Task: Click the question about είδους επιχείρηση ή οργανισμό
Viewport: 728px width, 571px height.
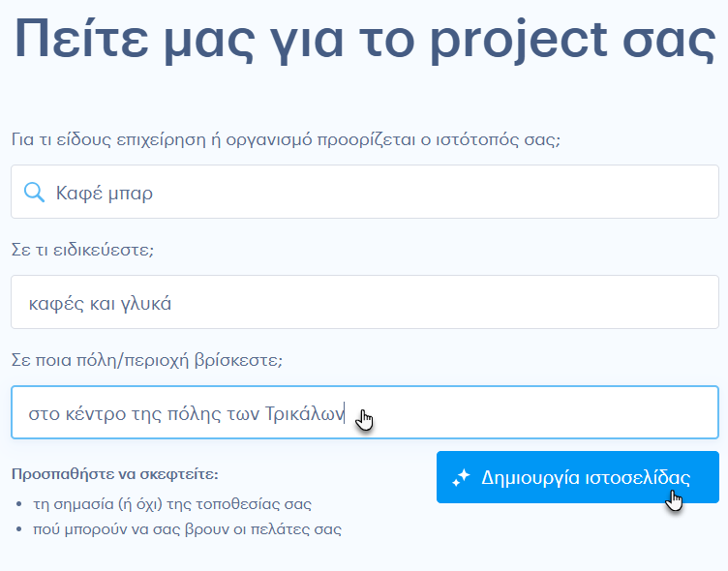Action: (286, 139)
